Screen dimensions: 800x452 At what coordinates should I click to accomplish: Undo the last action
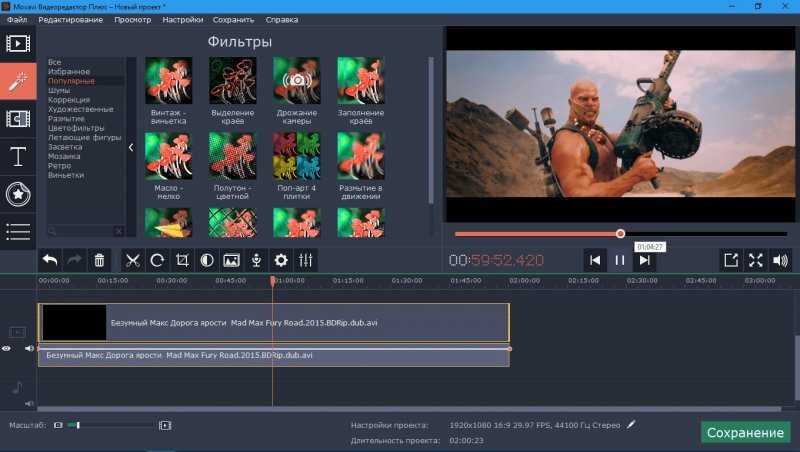[49, 260]
